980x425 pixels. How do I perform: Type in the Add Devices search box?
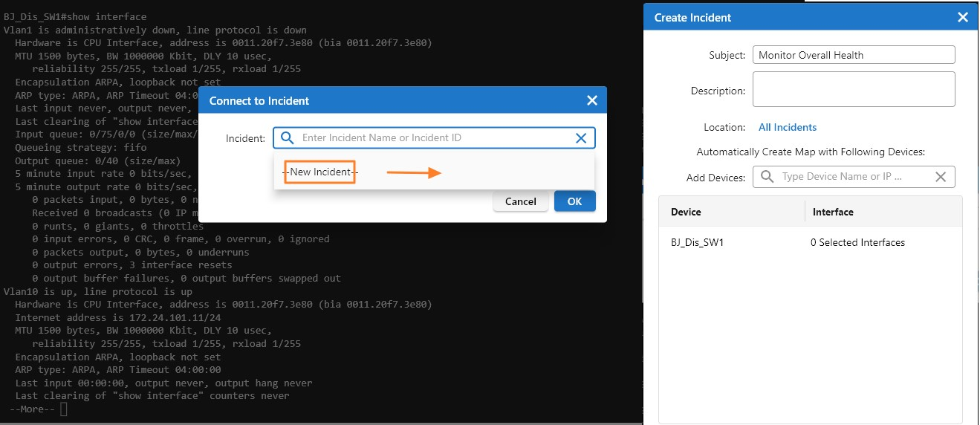coord(854,177)
